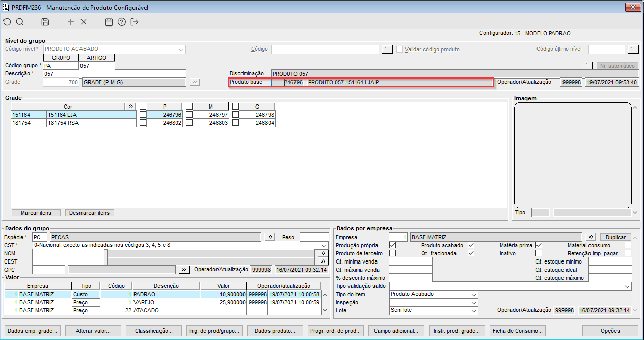The width and height of the screenshot is (644, 340).
Task: Check the Material consumo checkbox
Action: coord(628,245)
